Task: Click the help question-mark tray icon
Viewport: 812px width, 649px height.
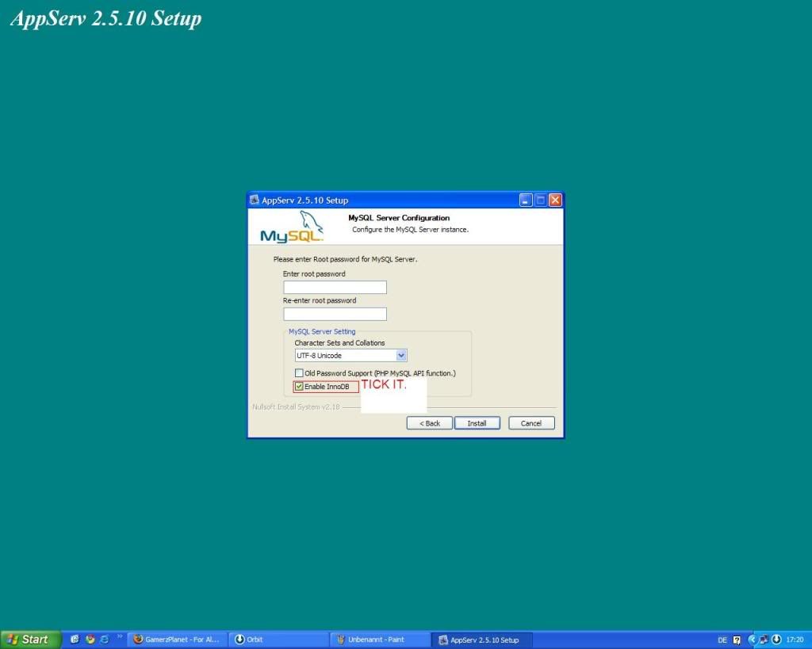Action: (737, 640)
